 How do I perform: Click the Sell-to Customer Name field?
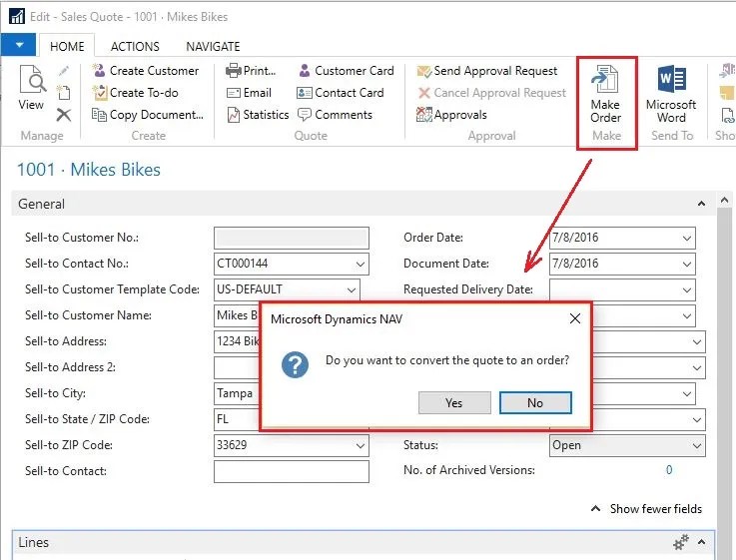coord(237,315)
